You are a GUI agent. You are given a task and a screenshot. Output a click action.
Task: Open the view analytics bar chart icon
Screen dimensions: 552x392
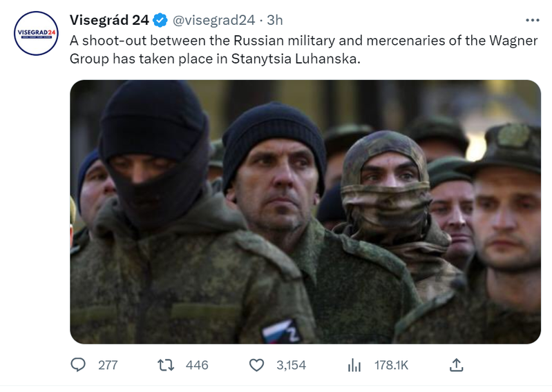[354, 365]
